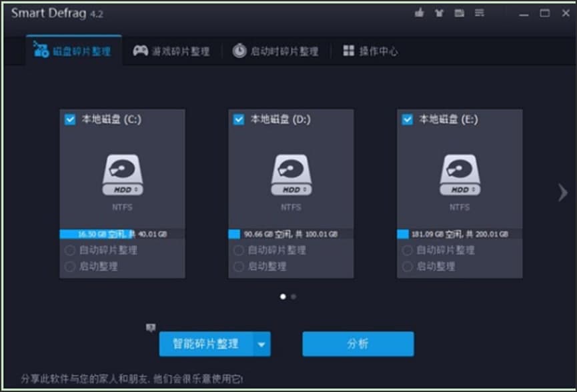Click the small tip bubble icon above defrag button
577x392 pixels.
click(151, 327)
